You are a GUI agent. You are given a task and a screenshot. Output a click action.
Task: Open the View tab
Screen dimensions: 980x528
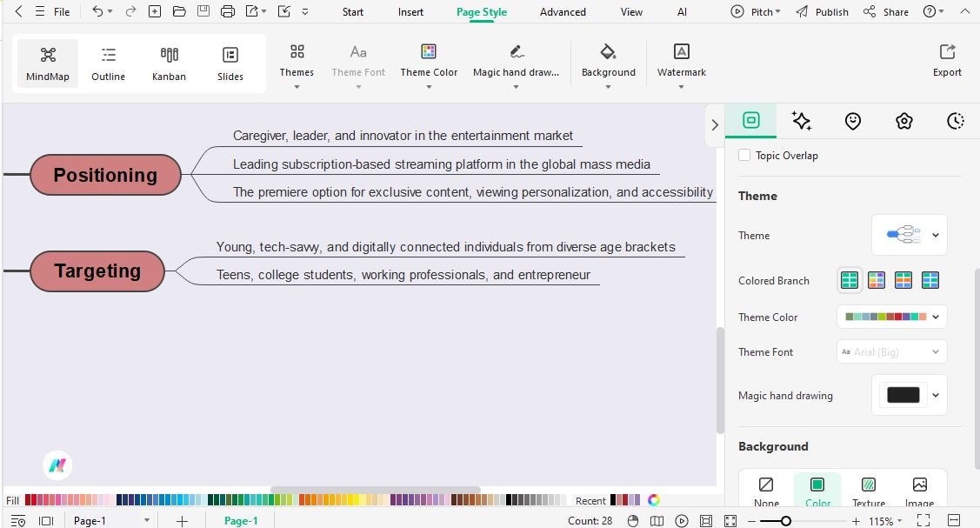pos(631,12)
